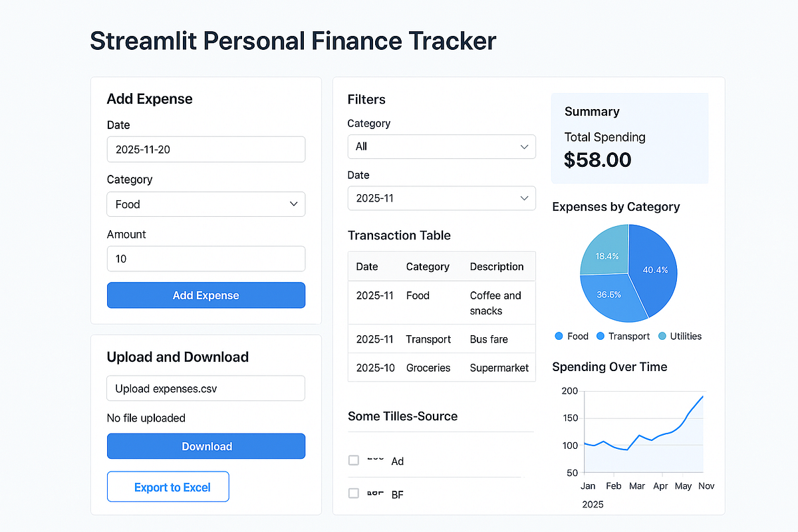Open the Food category dropdown under Add Expense
Screen dimensions: 798x532
(x=206, y=204)
